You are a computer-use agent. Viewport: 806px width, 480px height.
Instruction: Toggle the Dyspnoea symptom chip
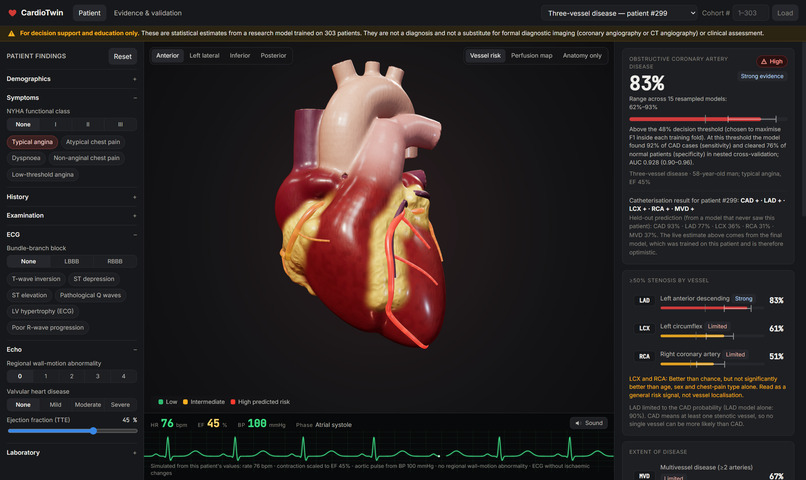click(x=26, y=158)
